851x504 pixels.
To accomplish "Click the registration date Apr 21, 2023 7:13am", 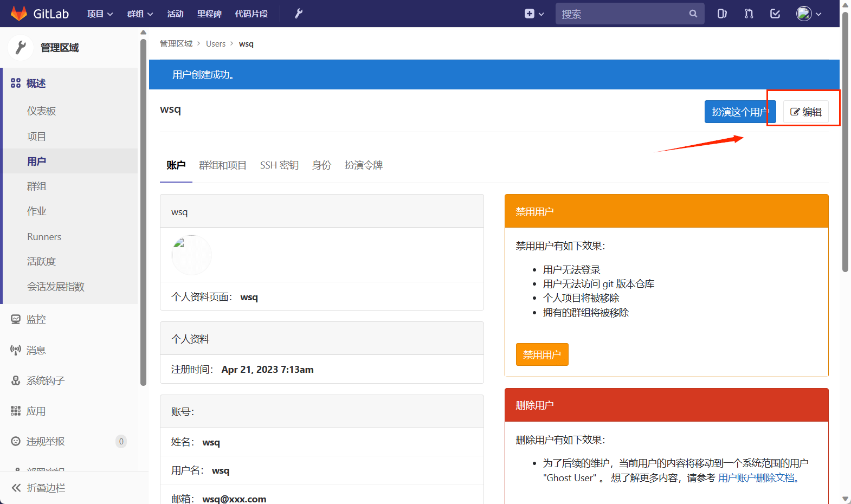I will [267, 370].
